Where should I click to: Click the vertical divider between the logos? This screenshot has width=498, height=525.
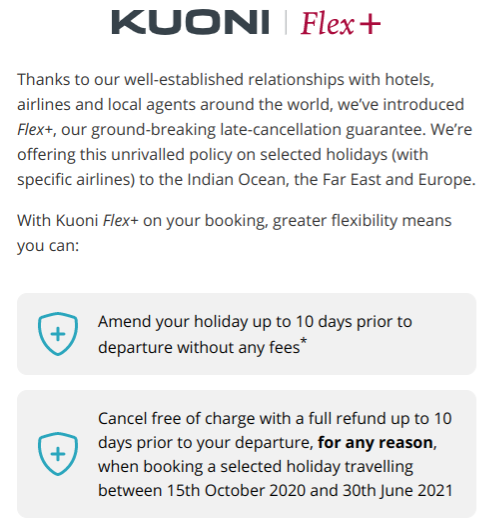coord(286,22)
